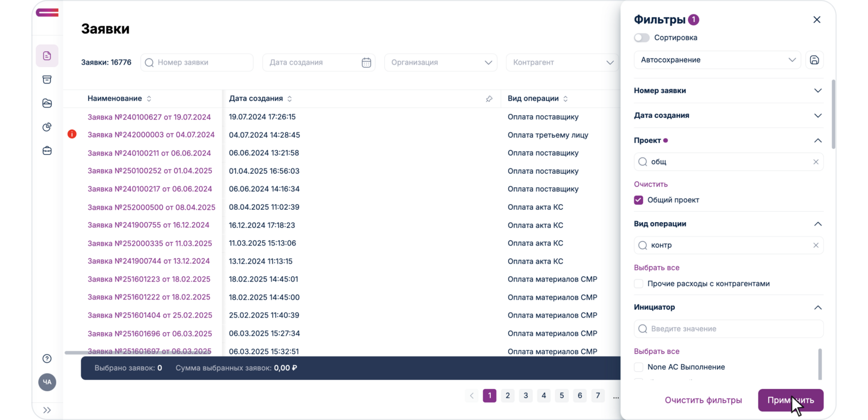Open Заявка №240100627 от 19.07.2024
Screen dimensions: 868x420
pos(149,117)
